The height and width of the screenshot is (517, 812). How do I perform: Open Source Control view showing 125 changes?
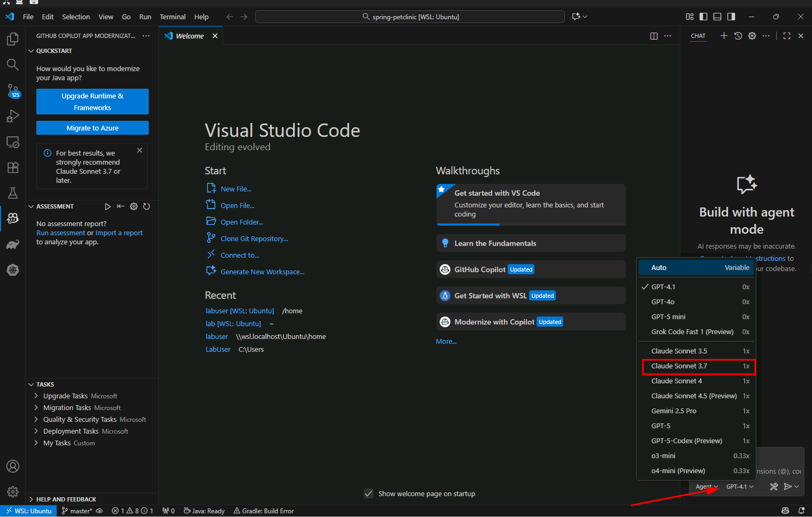(x=13, y=91)
